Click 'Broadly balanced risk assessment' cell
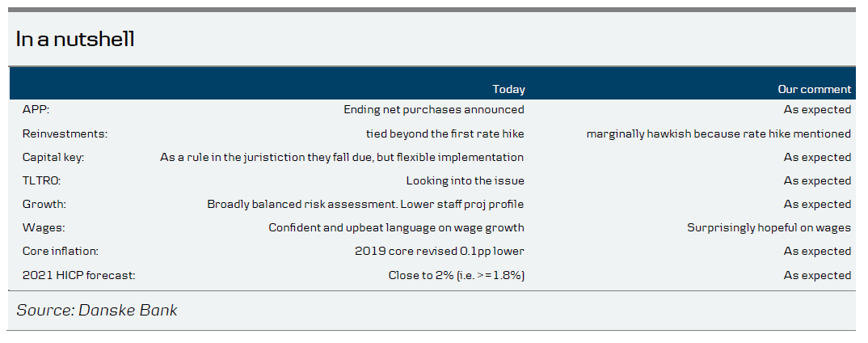Screen dimensions: 868x343 coord(365,204)
